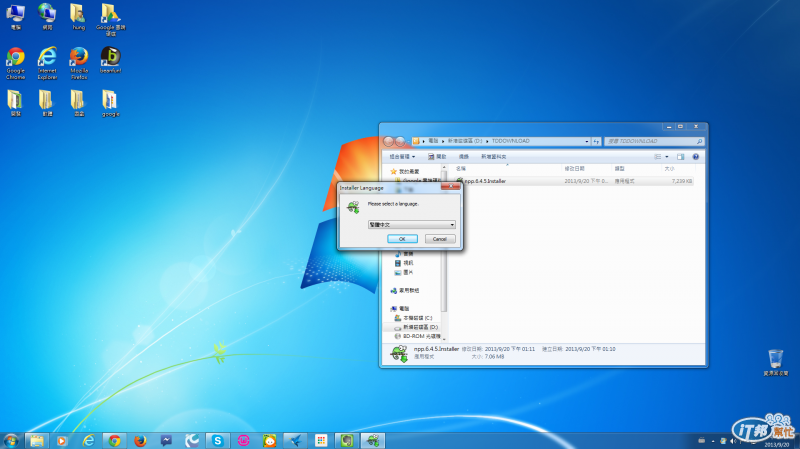Viewport: 800px width, 449px height.
Task: Open the Windows Start menu
Action: pyautogui.click(x=11, y=440)
